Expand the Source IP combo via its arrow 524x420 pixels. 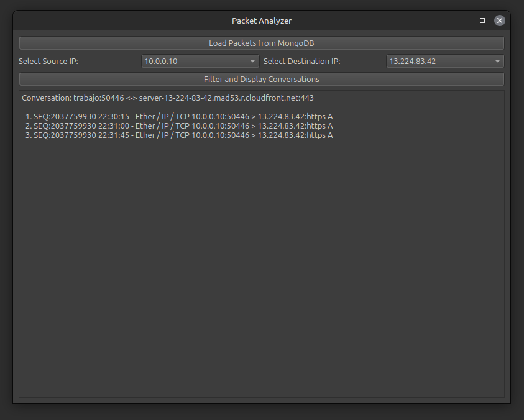click(x=252, y=61)
